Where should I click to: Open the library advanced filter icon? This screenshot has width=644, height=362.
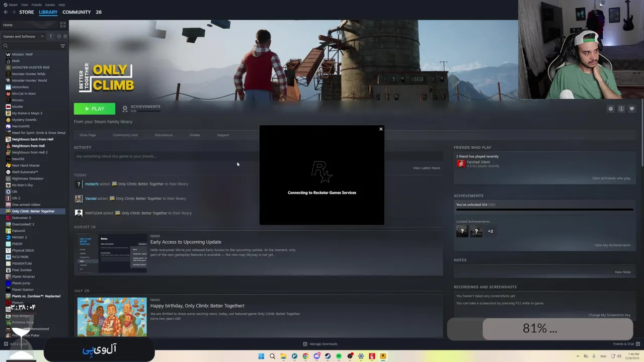pyautogui.click(x=63, y=46)
